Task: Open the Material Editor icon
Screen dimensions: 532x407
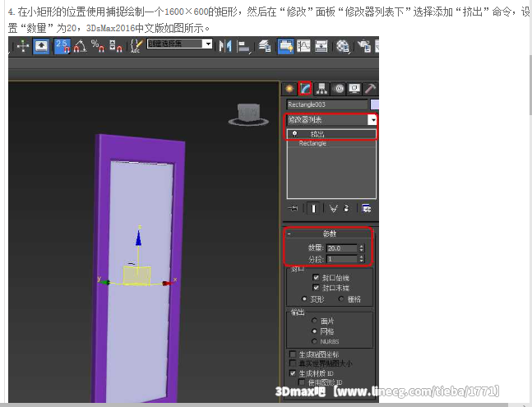Action: point(343,46)
